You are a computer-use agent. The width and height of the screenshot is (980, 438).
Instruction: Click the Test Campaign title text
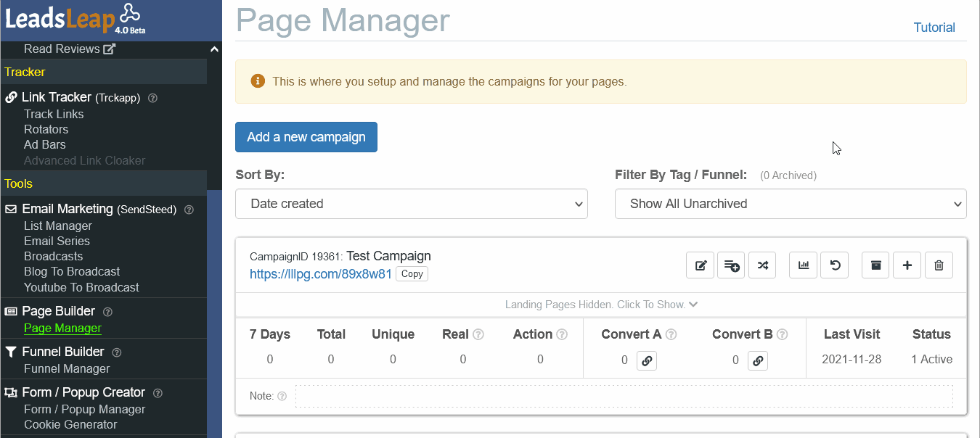coord(388,256)
